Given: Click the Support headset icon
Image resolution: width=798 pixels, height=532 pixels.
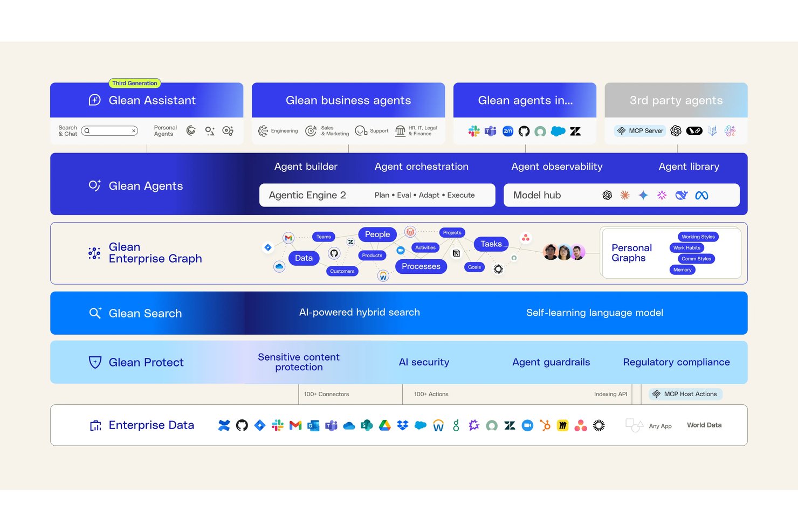Looking at the screenshot, I should tap(361, 131).
